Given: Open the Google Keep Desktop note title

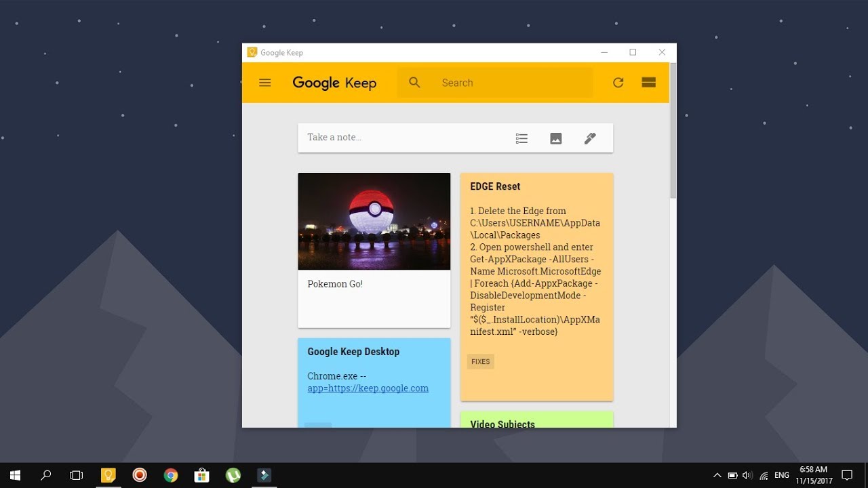Looking at the screenshot, I should pos(353,352).
